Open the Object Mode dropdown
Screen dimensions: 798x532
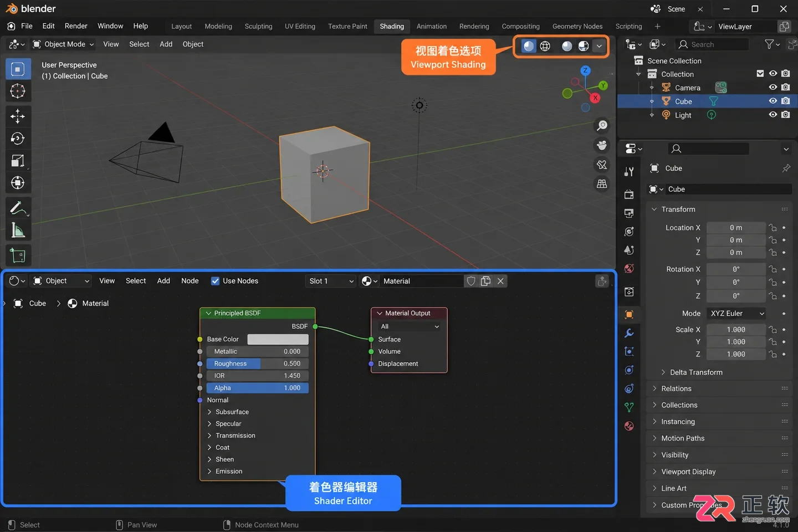(63, 44)
